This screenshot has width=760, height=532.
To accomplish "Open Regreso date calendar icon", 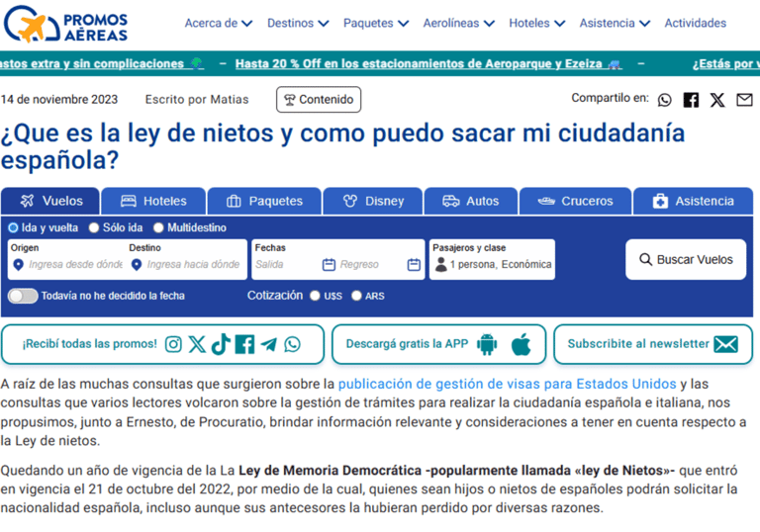I will click(x=414, y=265).
